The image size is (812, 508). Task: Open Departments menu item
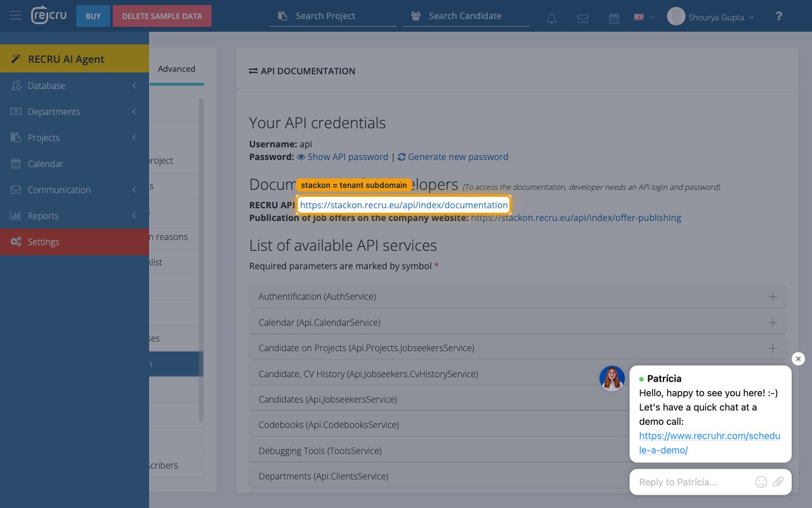[74, 112]
